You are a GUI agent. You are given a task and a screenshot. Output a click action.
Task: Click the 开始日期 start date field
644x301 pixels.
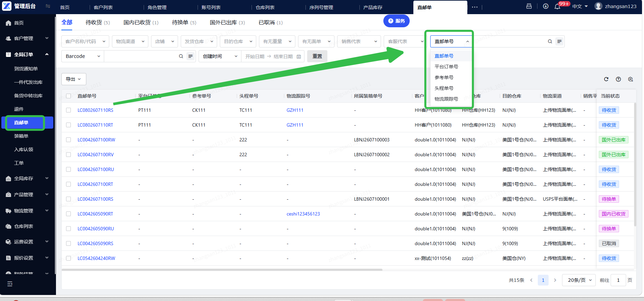(255, 57)
